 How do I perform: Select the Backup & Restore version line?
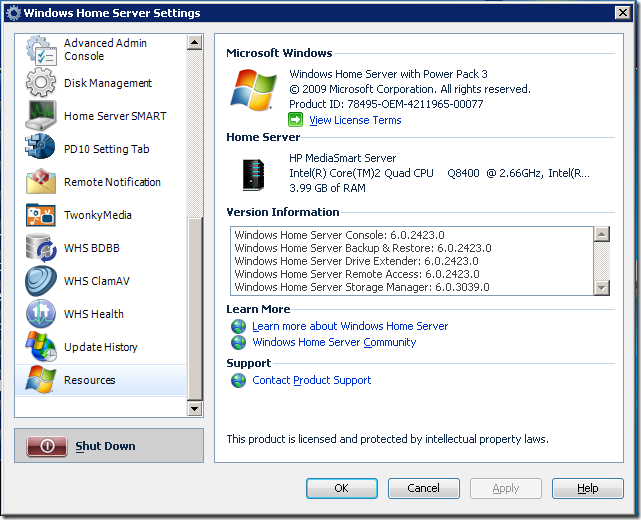pos(363,248)
